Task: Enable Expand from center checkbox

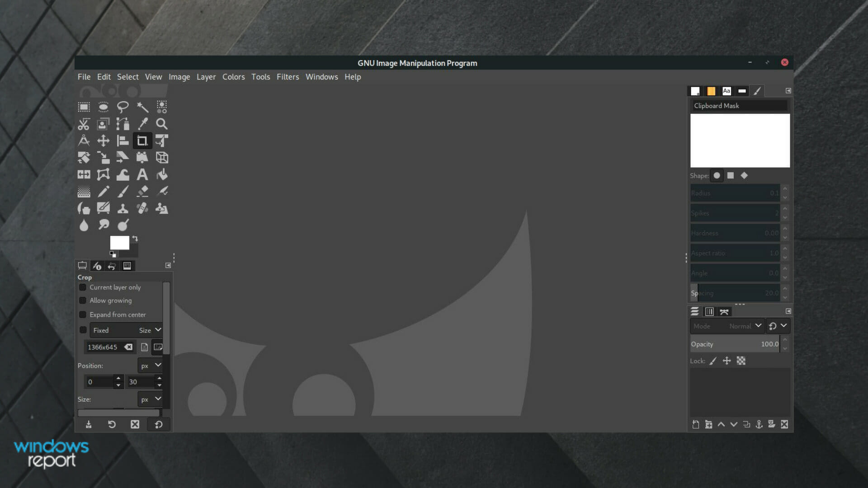Action: click(x=82, y=314)
